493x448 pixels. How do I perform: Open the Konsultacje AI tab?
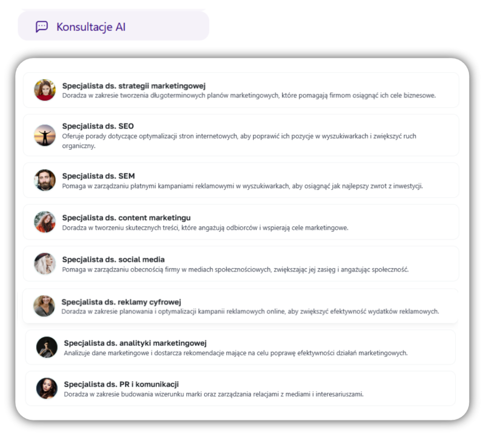(x=114, y=26)
